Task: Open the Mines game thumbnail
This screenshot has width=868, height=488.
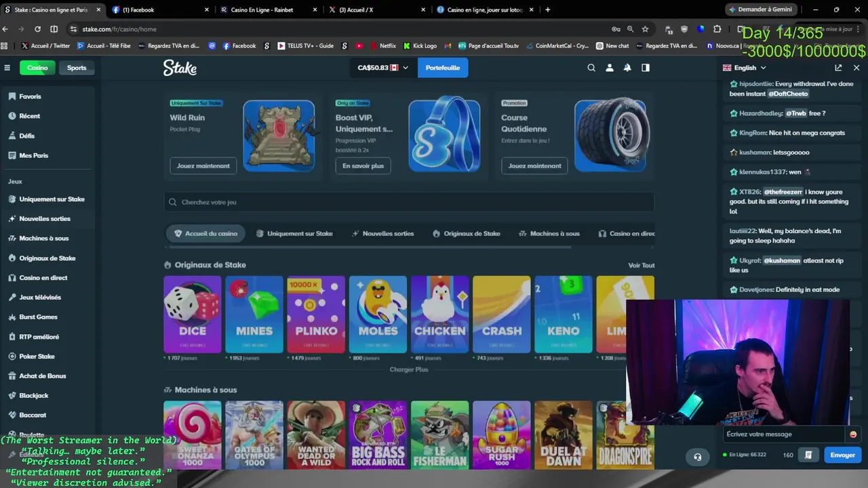Action: [254, 314]
